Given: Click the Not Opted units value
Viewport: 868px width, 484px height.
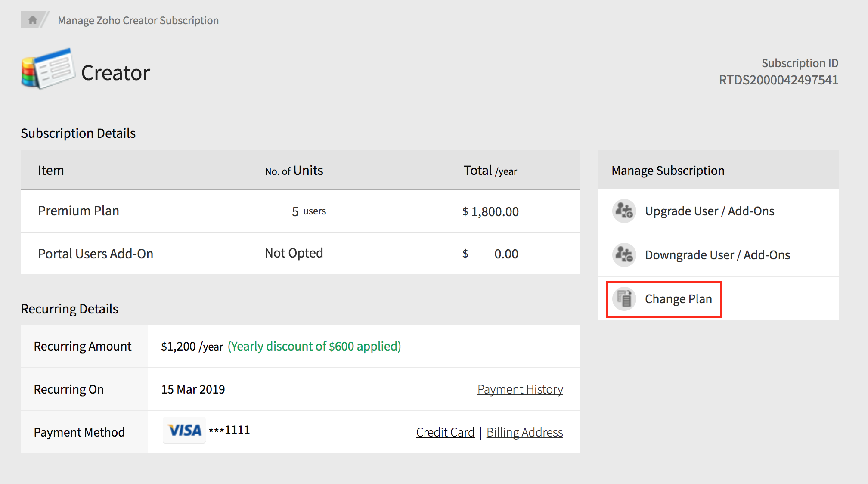Looking at the screenshot, I should pos(294,253).
